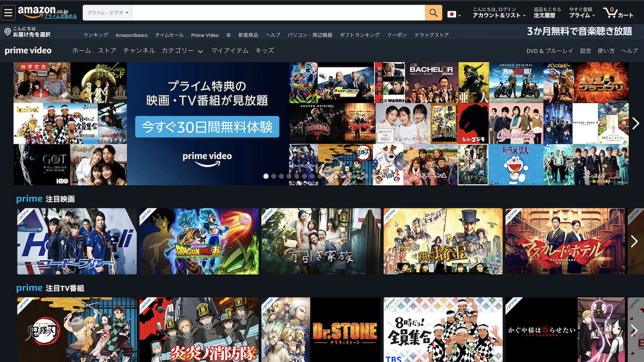Click the Amazon.co.jp logo
Viewport: 644px width, 362px height.
click(47, 11)
